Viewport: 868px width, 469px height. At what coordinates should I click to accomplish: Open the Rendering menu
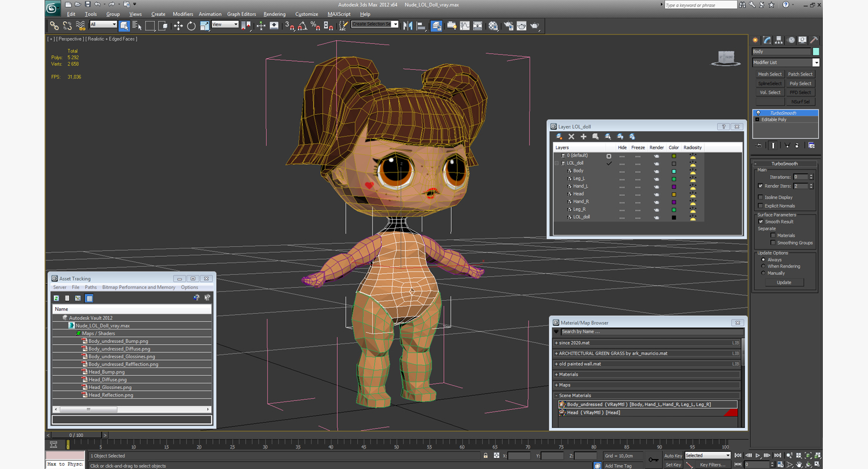coord(274,14)
